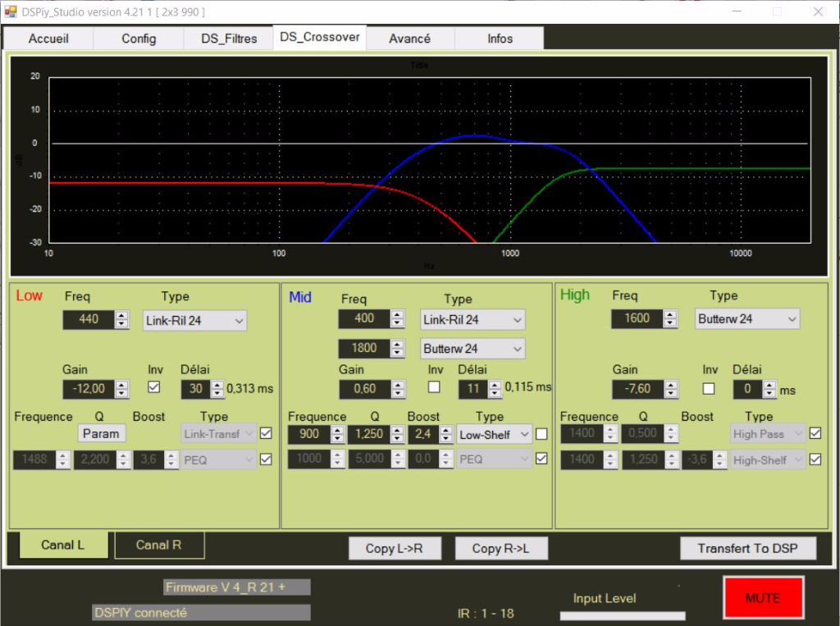840x626 pixels.
Task: Increase Mid Q 1,250 with up arrow
Action: 397,430
